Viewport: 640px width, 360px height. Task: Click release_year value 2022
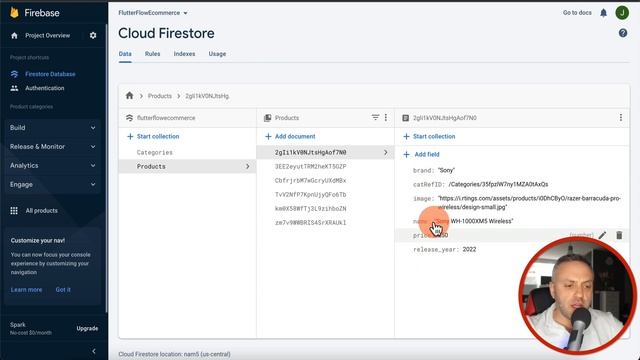(x=469, y=249)
